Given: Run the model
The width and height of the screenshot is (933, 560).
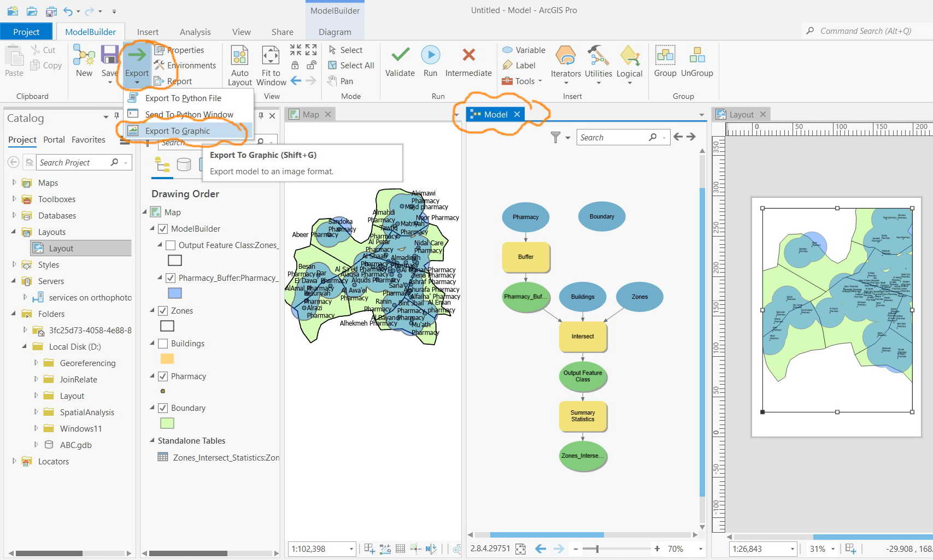Looking at the screenshot, I should [430, 60].
